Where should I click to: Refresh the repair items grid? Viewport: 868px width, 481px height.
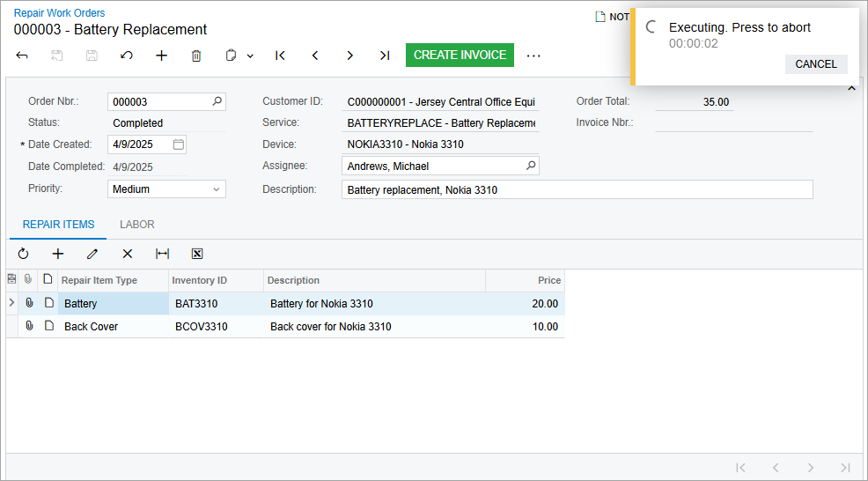(23, 254)
